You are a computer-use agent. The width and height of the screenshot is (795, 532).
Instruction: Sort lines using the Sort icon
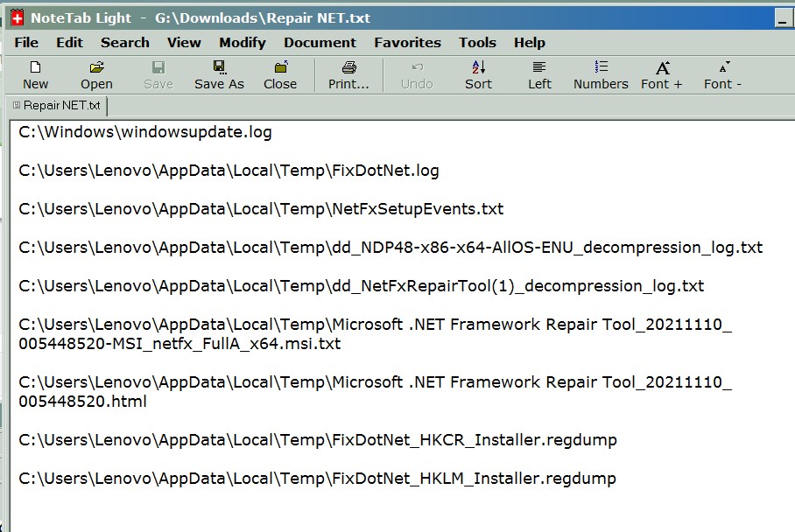(479, 75)
